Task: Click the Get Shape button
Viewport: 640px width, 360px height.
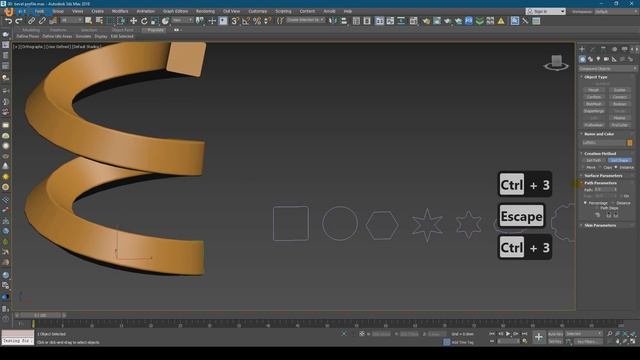Action: click(x=620, y=160)
